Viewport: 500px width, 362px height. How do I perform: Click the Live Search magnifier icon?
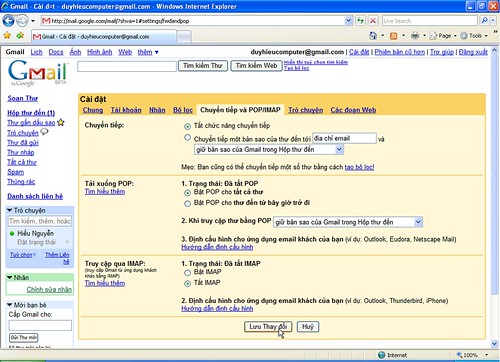pyautogui.click(x=484, y=21)
